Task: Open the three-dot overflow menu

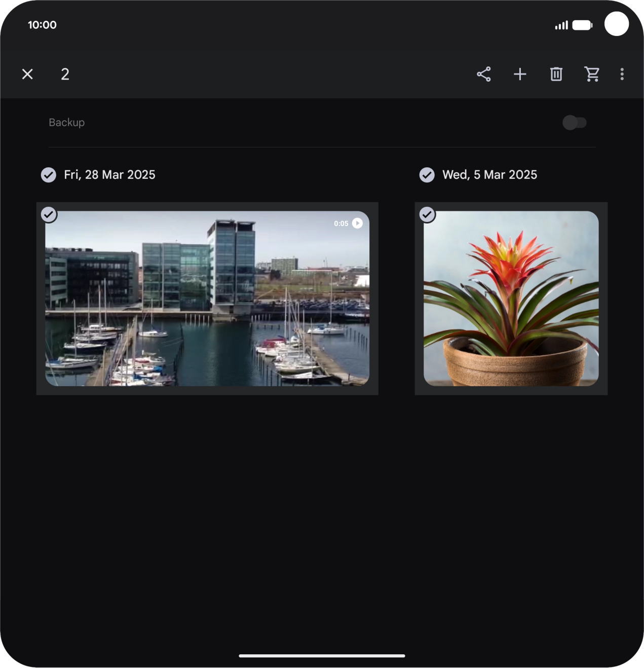Action: 622,74
